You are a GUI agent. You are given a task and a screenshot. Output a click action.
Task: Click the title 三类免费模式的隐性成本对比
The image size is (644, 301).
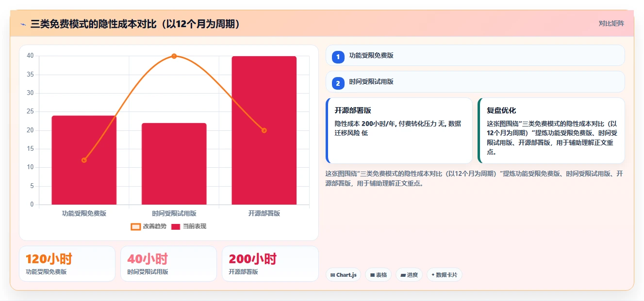click(135, 24)
